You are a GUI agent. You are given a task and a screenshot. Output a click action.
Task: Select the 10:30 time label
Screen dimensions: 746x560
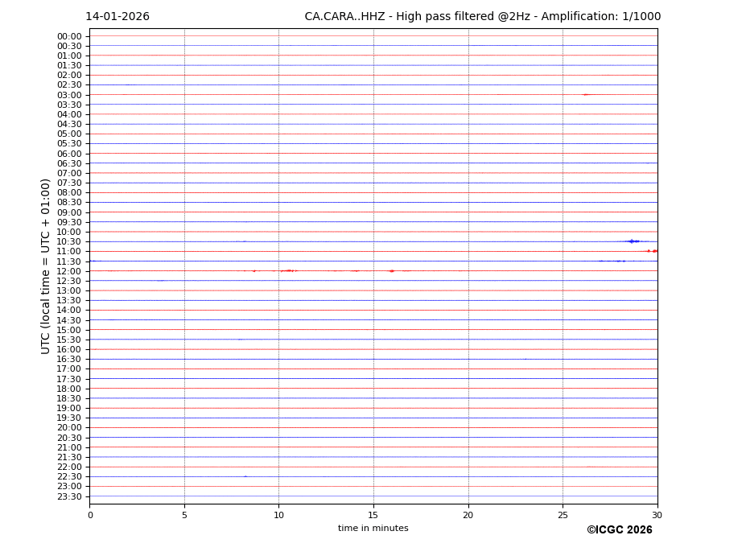69,241
